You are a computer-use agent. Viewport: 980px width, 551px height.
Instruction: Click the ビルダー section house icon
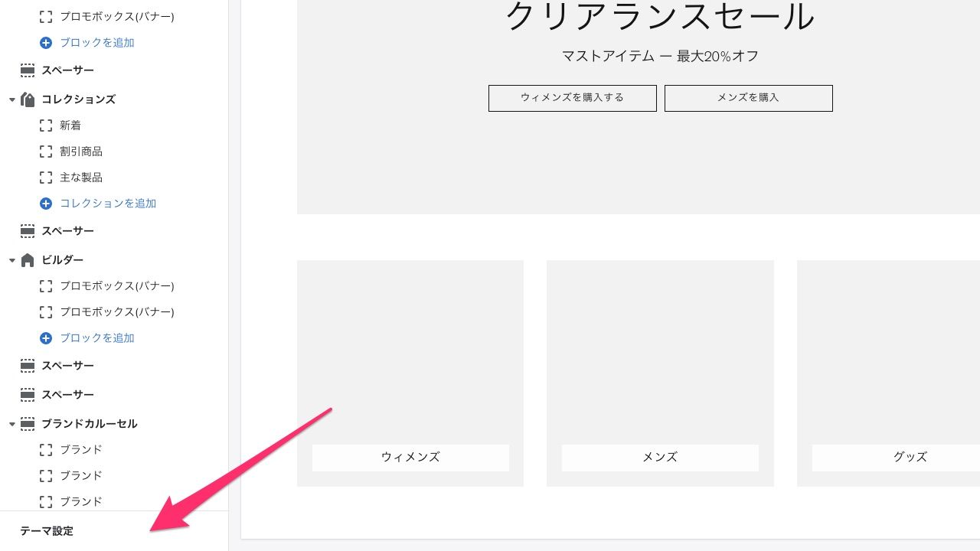tap(28, 260)
